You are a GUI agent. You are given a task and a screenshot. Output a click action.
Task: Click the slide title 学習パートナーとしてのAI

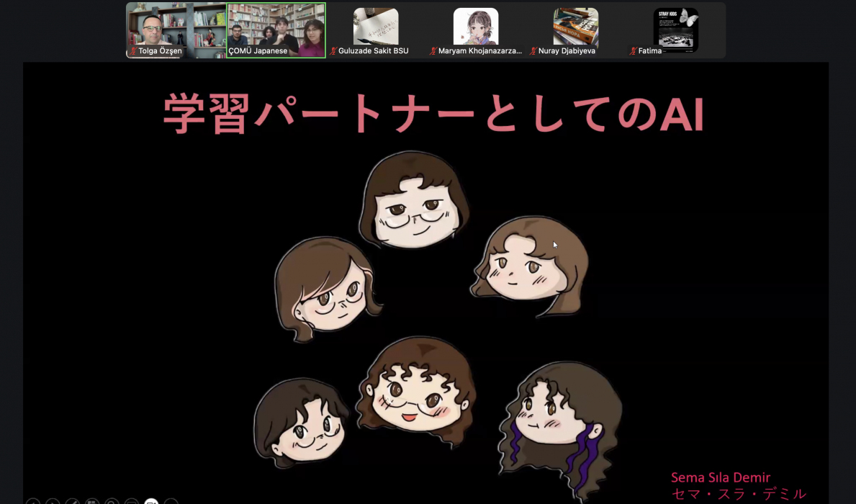pyautogui.click(x=433, y=114)
